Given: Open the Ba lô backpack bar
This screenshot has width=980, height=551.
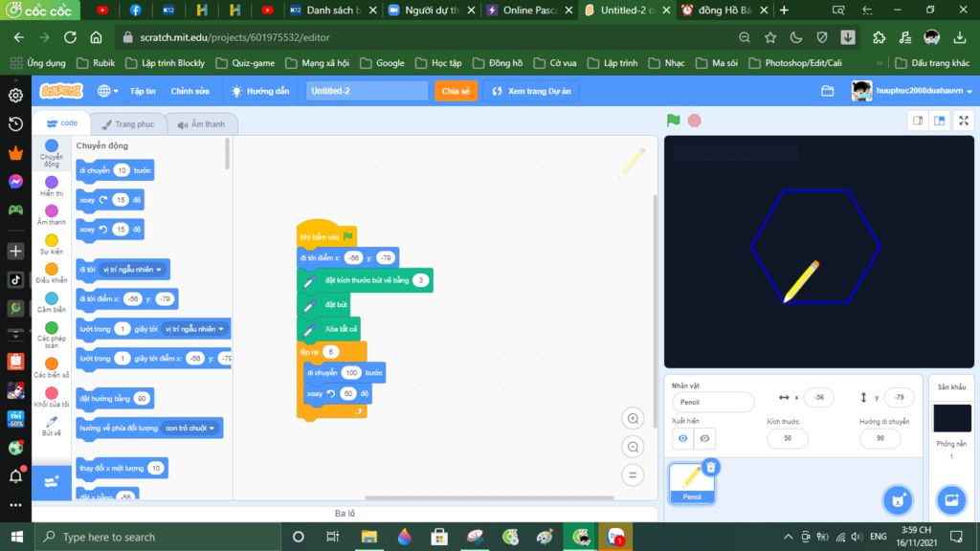Looking at the screenshot, I should (345, 513).
